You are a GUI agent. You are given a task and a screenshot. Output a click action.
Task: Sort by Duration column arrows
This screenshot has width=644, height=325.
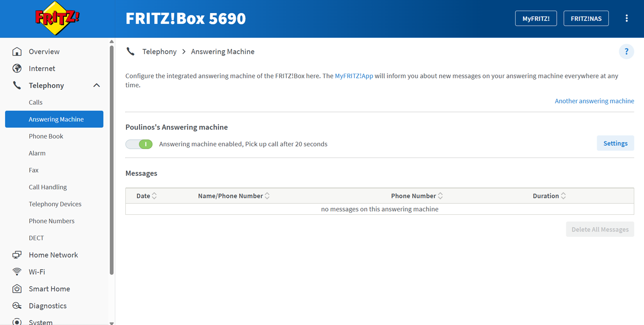(563, 196)
